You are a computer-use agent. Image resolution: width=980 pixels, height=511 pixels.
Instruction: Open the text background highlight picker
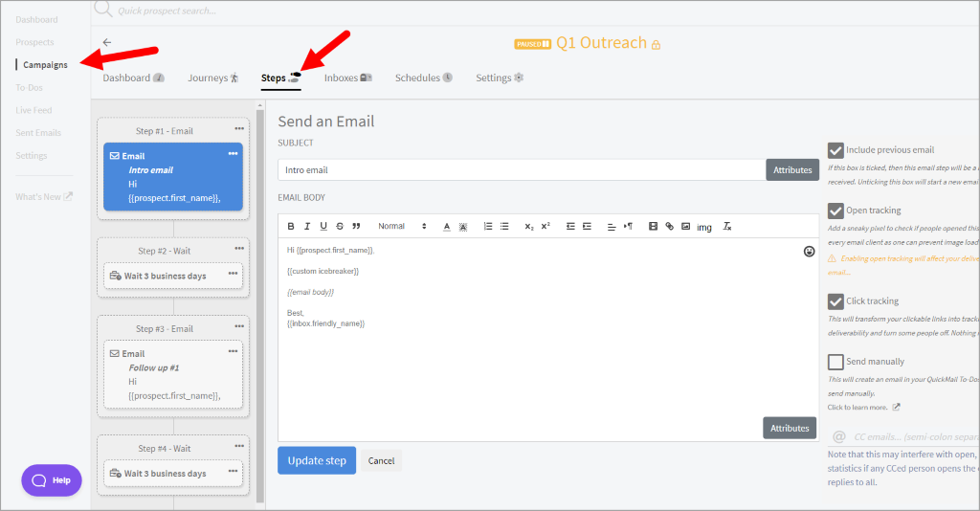click(x=463, y=226)
